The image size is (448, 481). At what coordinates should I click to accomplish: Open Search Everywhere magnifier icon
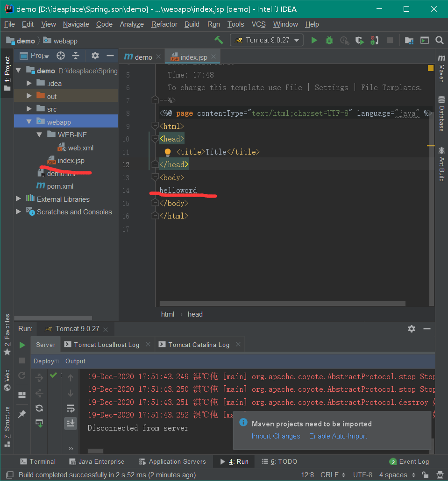tap(440, 40)
